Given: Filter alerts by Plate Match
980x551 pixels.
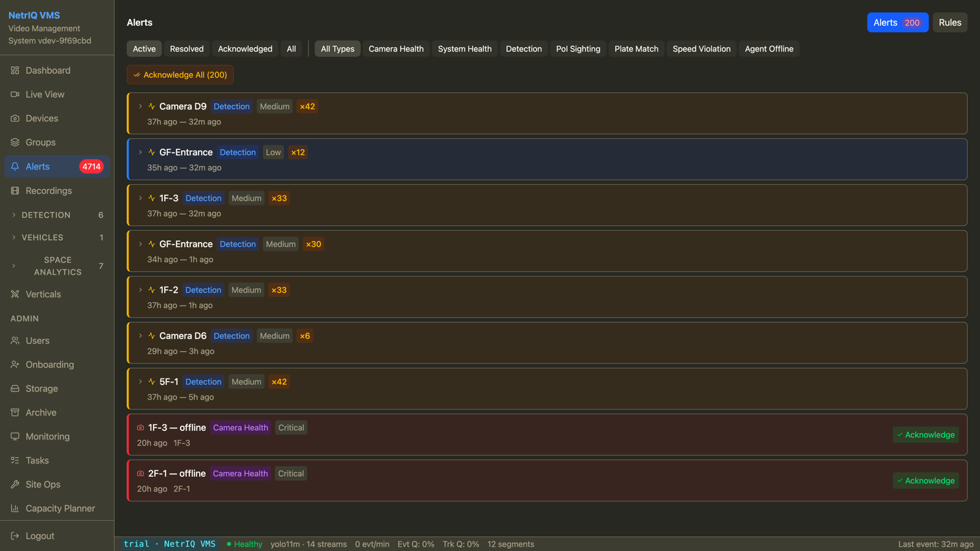Looking at the screenshot, I should pyautogui.click(x=636, y=49).
